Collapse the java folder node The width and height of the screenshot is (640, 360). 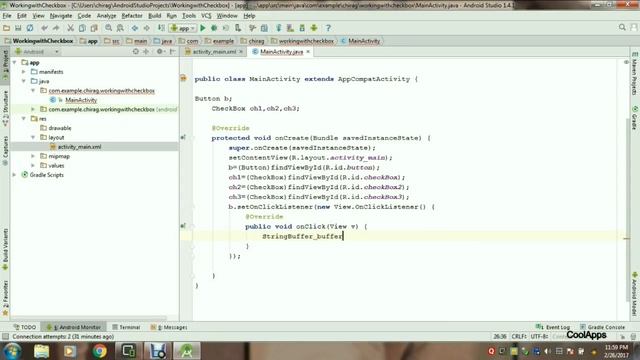(24, 81)
